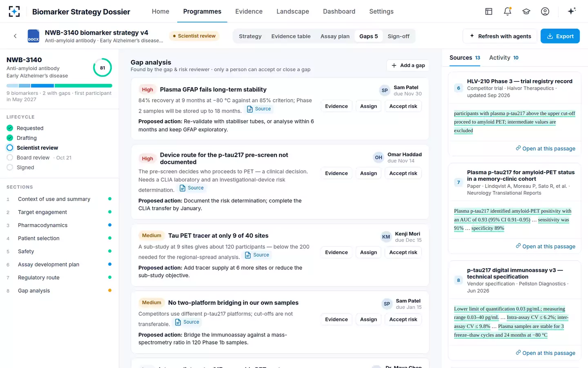Click Sam Patel's SP avatar on GFAP gap
Screen dimensions: 588x368
pyautogui.click(x=385, y=90)
